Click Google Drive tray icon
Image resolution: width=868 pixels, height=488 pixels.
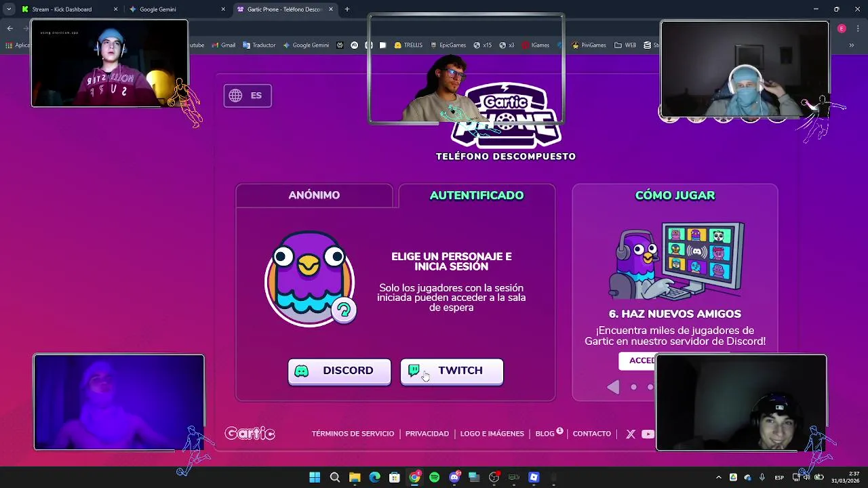733,477
